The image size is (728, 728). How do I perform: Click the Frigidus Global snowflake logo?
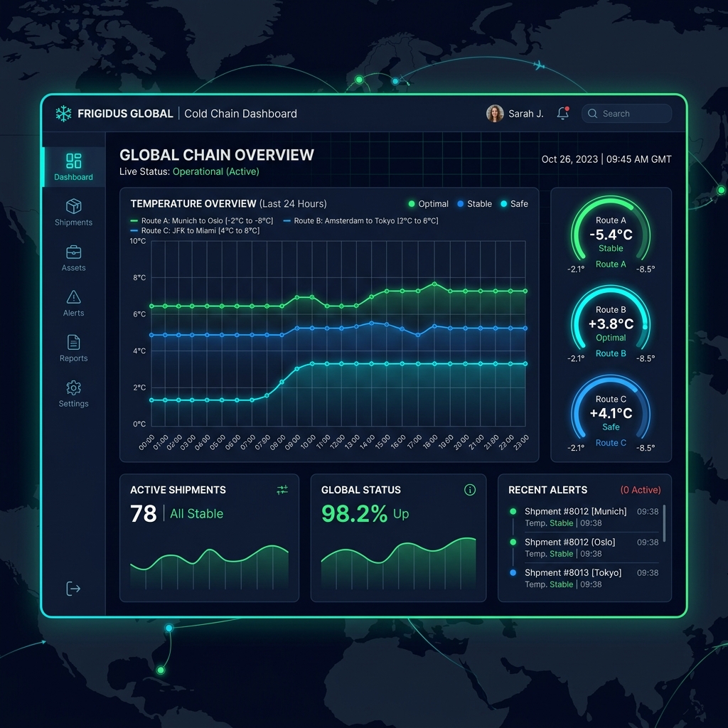click(63, 113)
